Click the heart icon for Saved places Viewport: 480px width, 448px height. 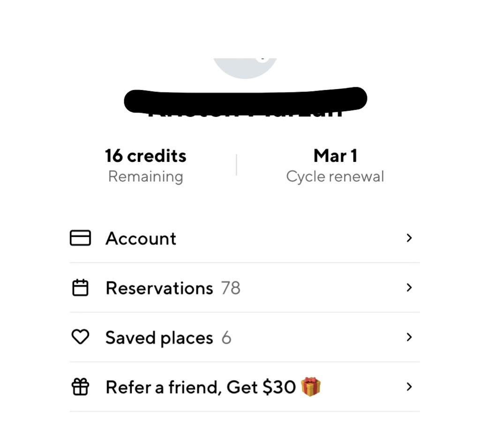[80, 337]
